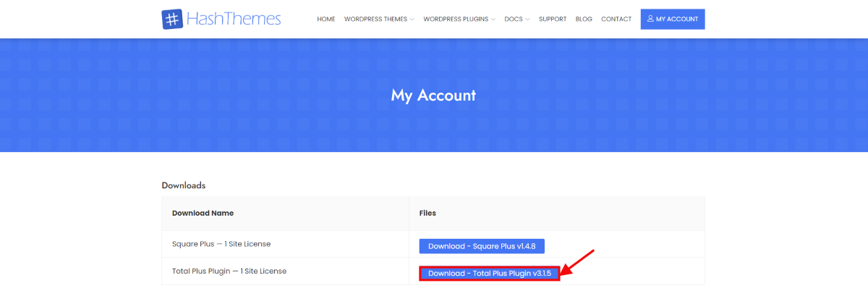Expand the Docs dropdown chevron
The height and width of the screenshot is (304, 868).
point(527,20)
